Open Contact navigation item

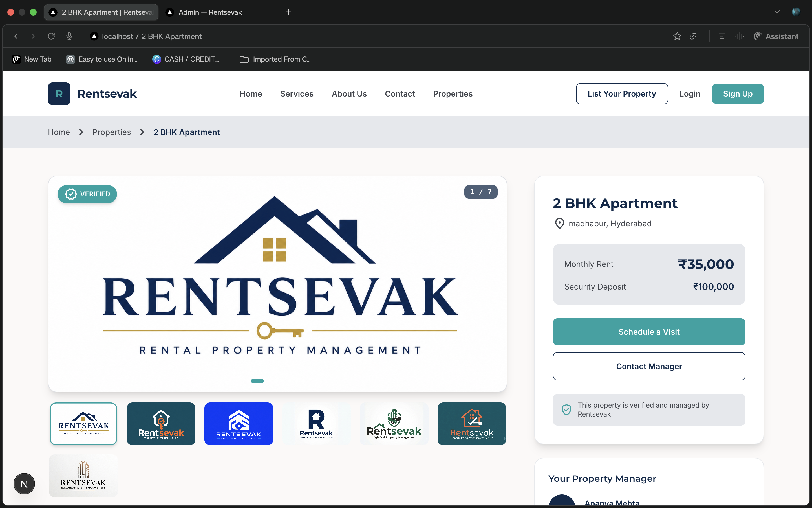tap(400, 94)
